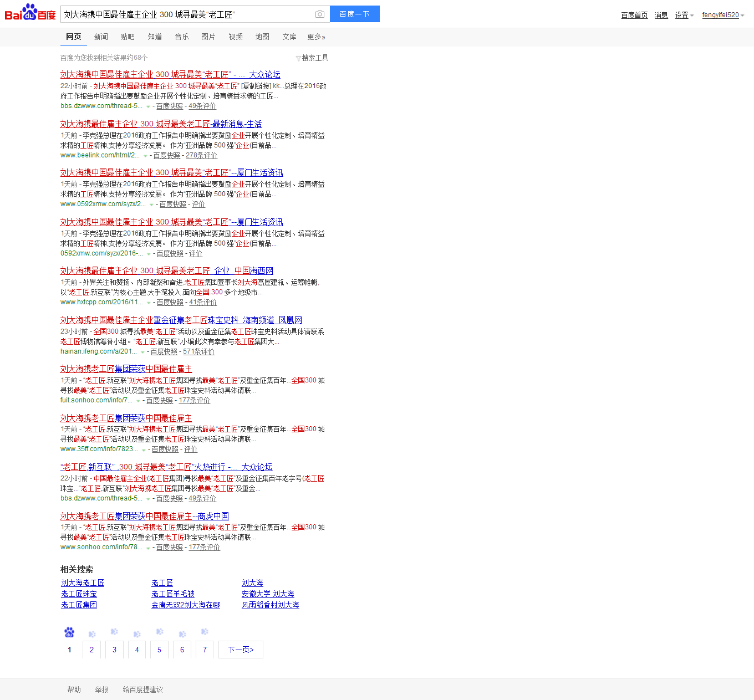The height and width of the screenshot is (700, 754).
Task: Click related search 金庸无双2刘大海在哪
Action: 186,605
